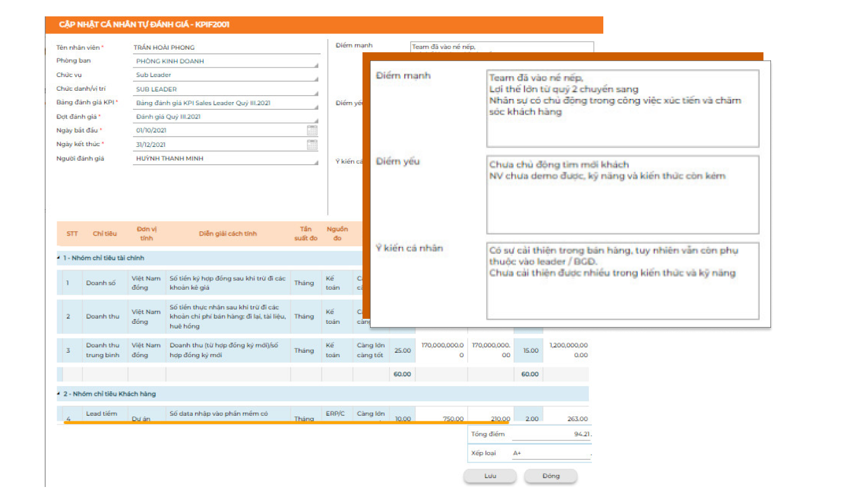Expand the Đợt đánh giá dropdown
The height and width of the screenshot is (504, 841).
(316, 120)
